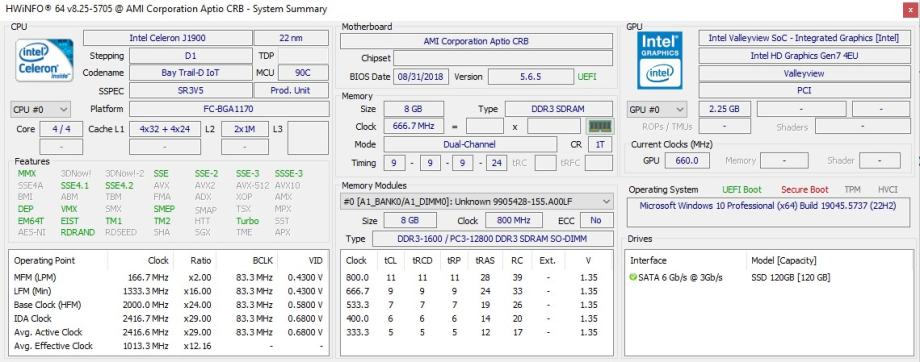The image size is (920, 362).
Task: Click the Intel Celeron inside logo
Action: [45, 60]
